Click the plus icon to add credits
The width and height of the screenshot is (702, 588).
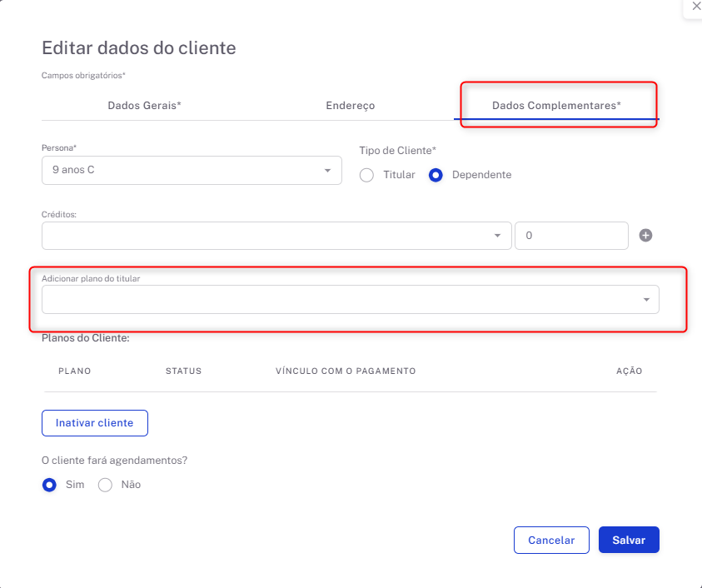tap(645, 236)
